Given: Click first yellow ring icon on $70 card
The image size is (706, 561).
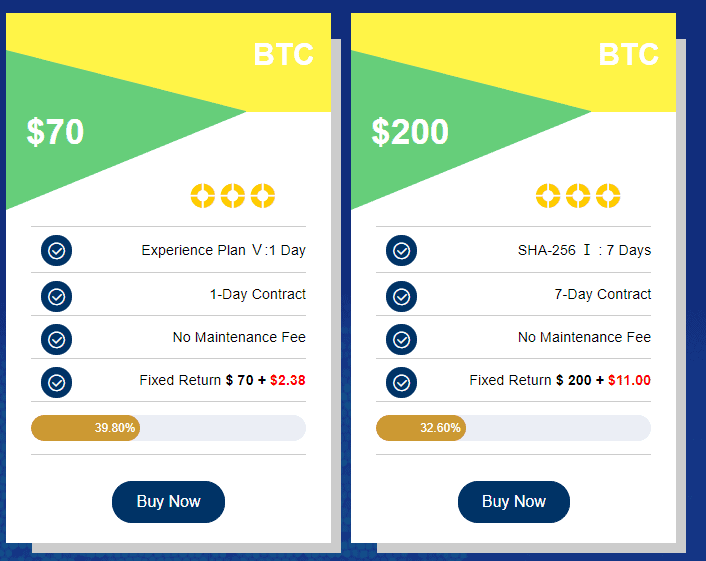Looking at the screenshot, I should [x=203, y=195].
